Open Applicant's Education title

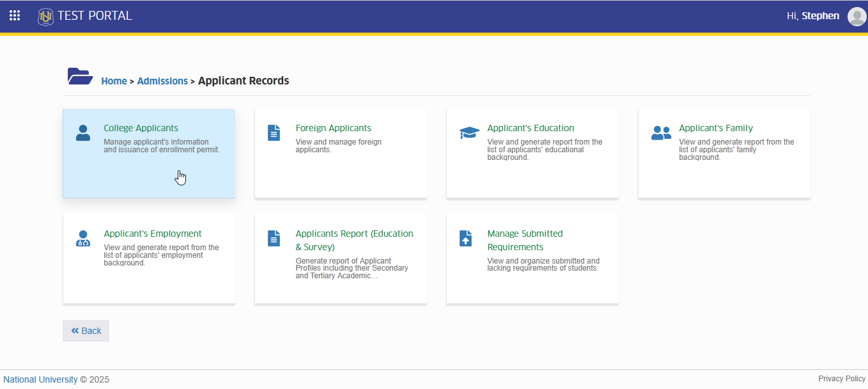point(531,128)
